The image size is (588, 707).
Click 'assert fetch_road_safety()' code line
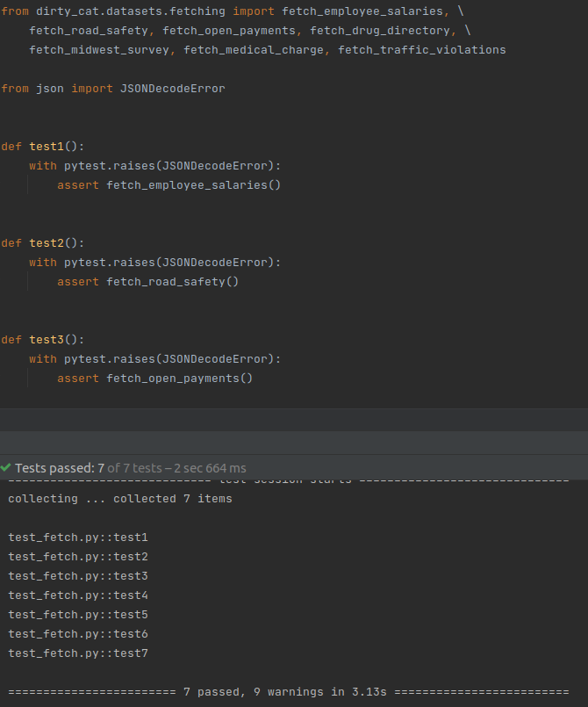point(147,282)
